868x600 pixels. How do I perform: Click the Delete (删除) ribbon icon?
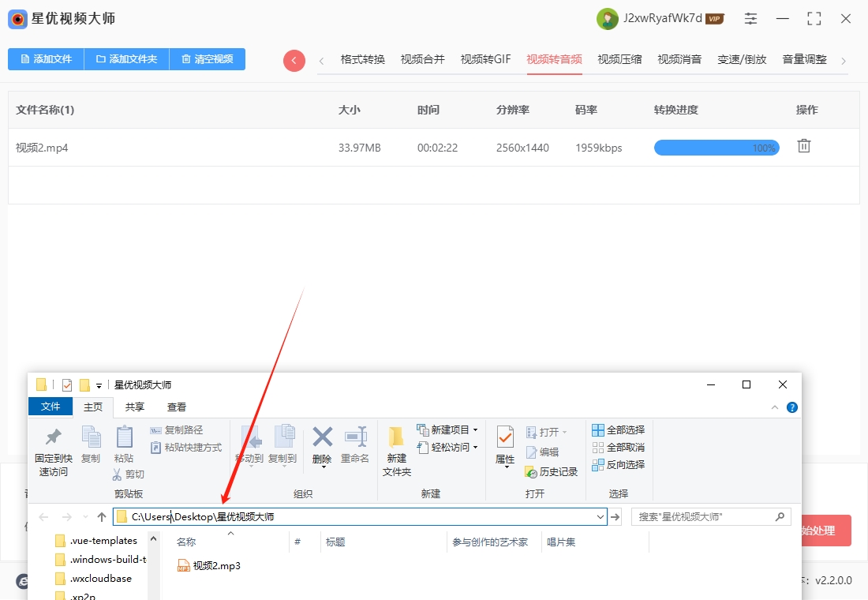click(x=322, y=446)
